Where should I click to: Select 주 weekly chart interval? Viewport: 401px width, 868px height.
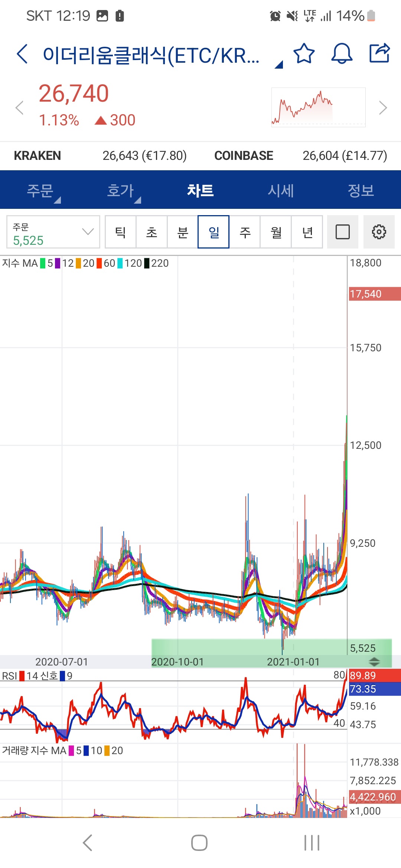(245, 232)
